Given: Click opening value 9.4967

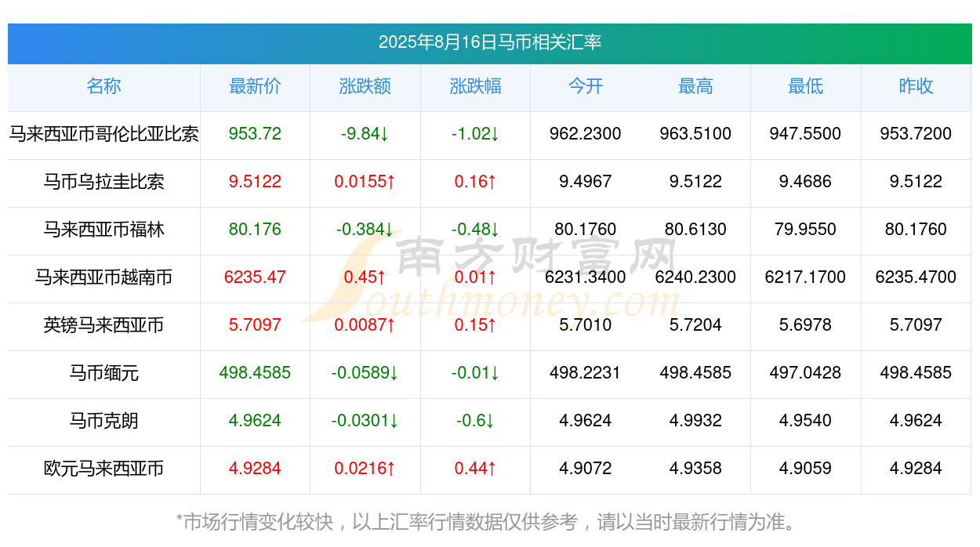Looking at the screenshot, I should coord(586,182).
